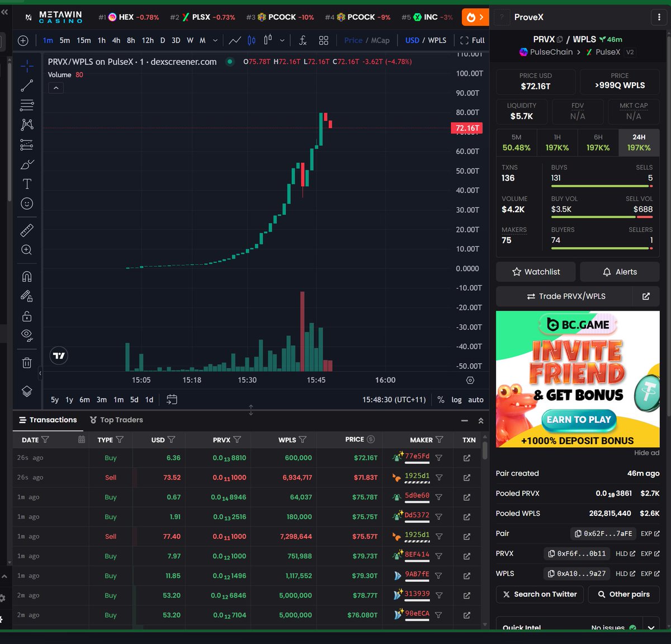Expand the additional timeframes dropdown
671x644 pixels.
point(215,40)
